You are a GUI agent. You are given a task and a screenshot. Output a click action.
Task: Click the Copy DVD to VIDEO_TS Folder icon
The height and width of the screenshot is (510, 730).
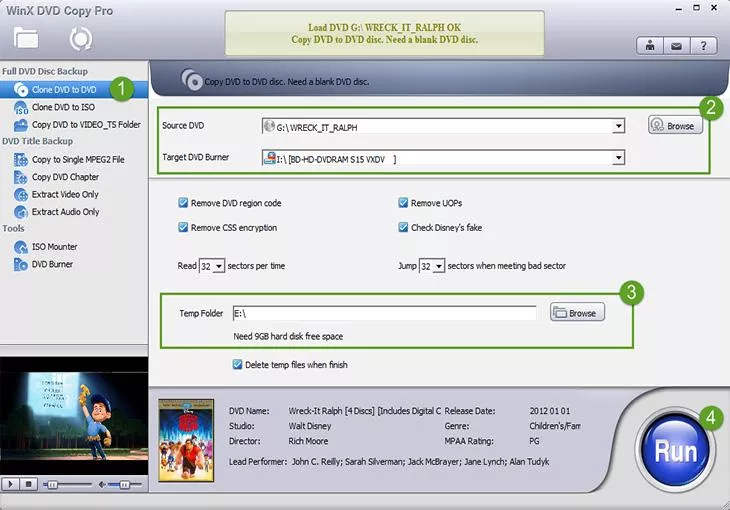[20, 125]
